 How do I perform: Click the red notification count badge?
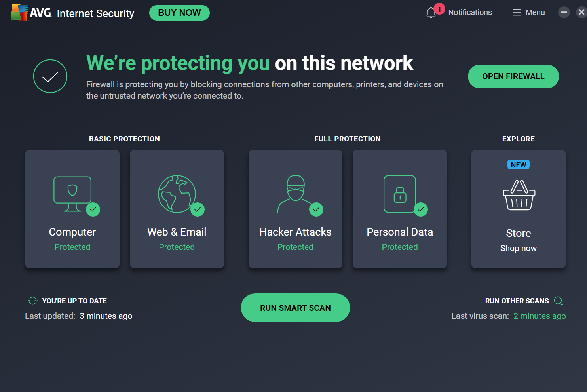(x=439, y=9)
